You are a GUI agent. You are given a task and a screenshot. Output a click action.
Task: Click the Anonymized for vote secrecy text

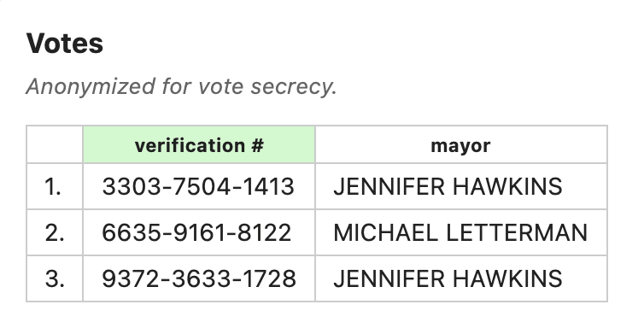point(182,86)
